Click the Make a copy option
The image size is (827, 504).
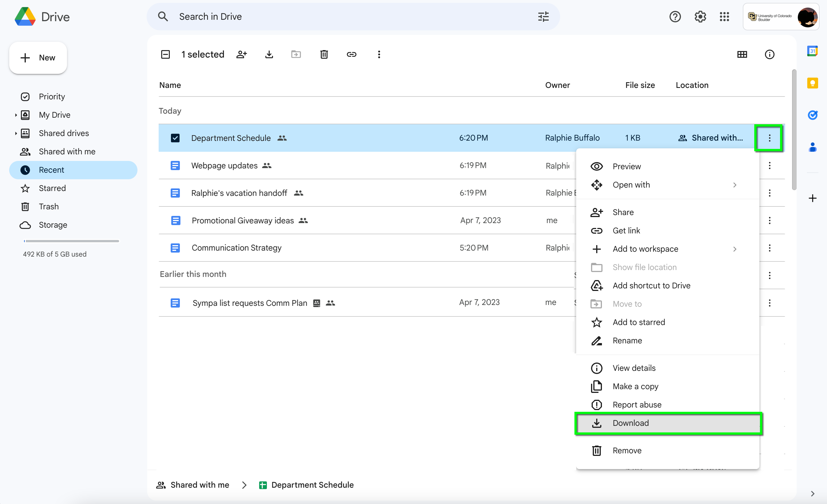pos(636,386)
